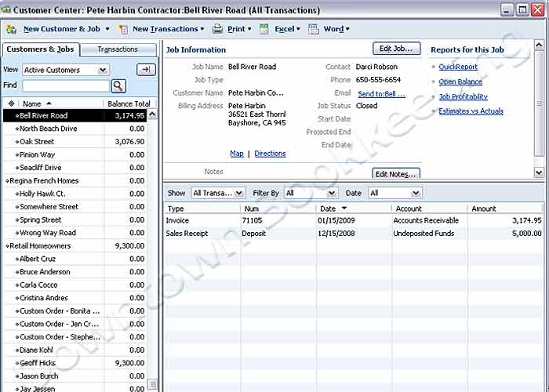Open the Job Profitability report link

(463, 96)
